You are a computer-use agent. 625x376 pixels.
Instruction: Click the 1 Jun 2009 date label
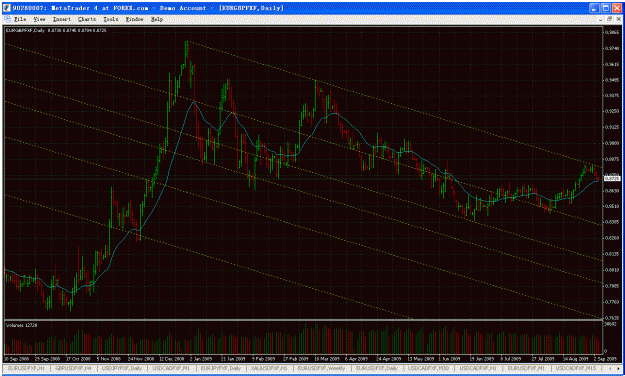click(450, 358)
